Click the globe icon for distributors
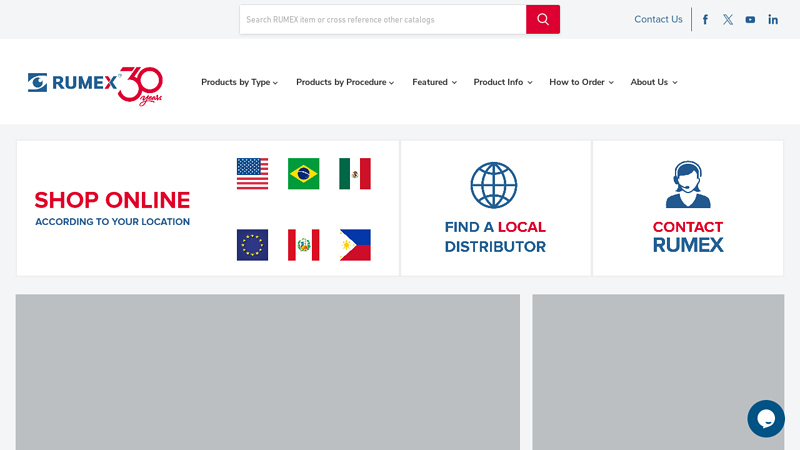Screen dimensions: 800x450 click(493, 185)
